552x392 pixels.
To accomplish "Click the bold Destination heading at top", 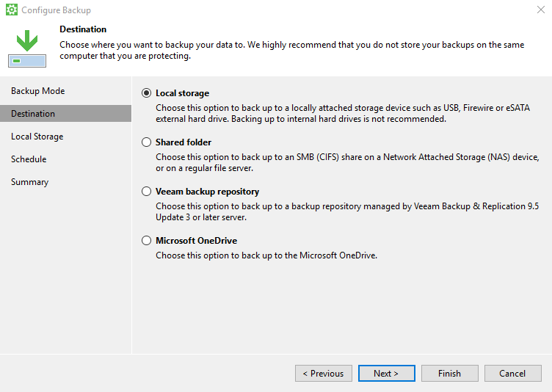I will (83, 29).
